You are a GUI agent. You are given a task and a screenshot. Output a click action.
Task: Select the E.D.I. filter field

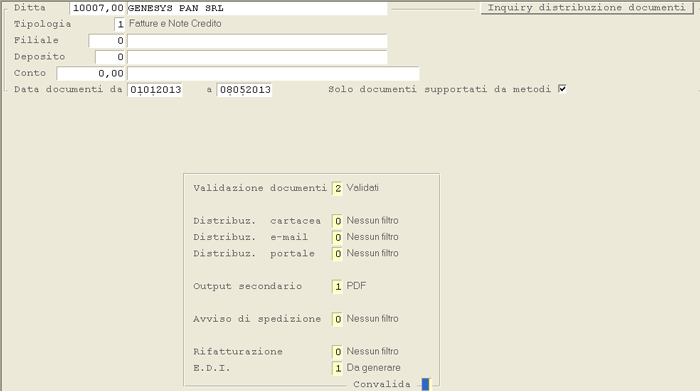pos(338,368)
